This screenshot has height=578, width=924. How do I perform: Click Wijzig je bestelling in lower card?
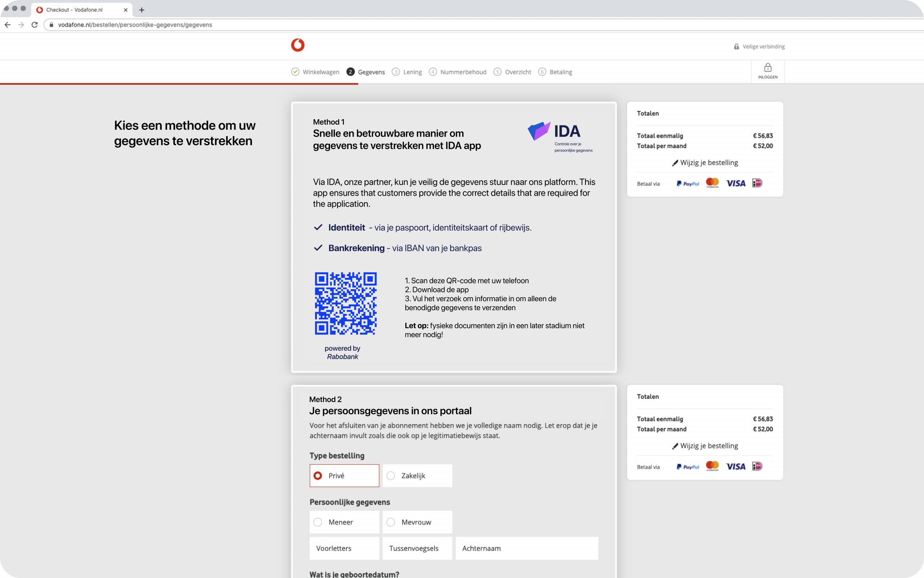pyautogui.click(x=705, y=446)
